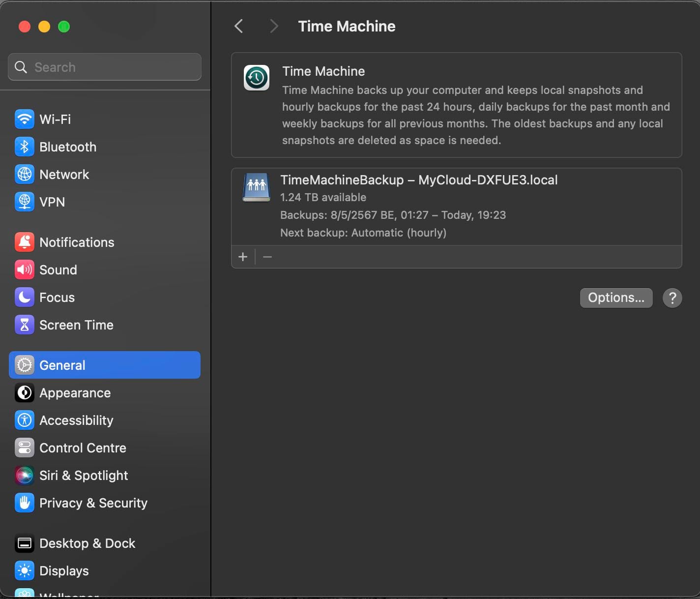
Task: Go back using the left chevron
Action: (x=239, y=26)
